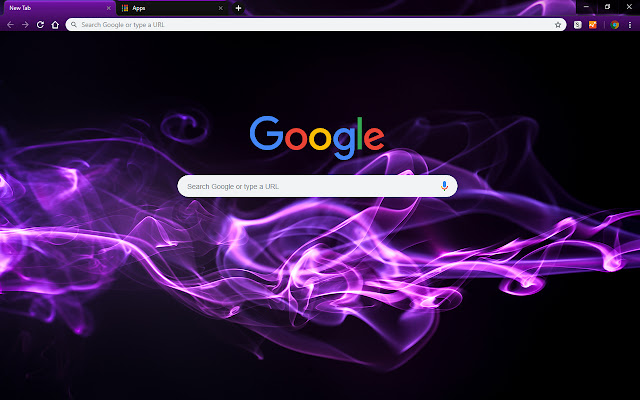Click the address bar search magnifier icon
This screenshot has height=400, width=640.
click(x=73, y=25)
